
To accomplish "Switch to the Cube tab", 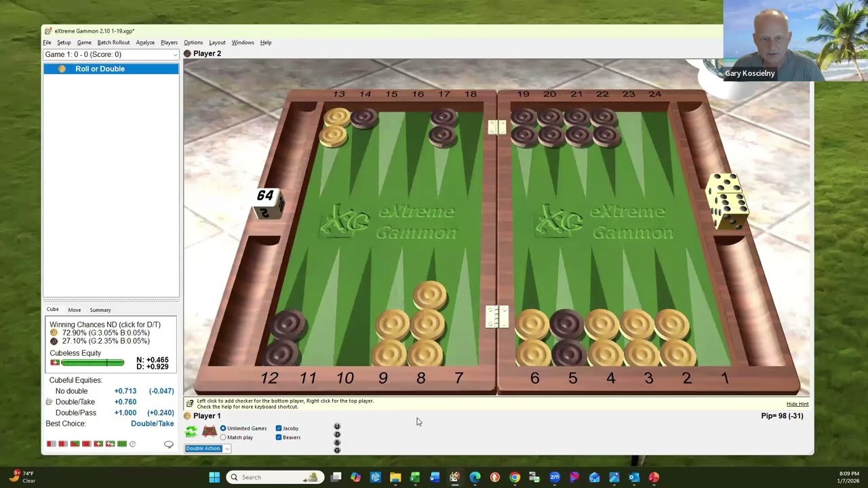I will (x=52, y=310).
